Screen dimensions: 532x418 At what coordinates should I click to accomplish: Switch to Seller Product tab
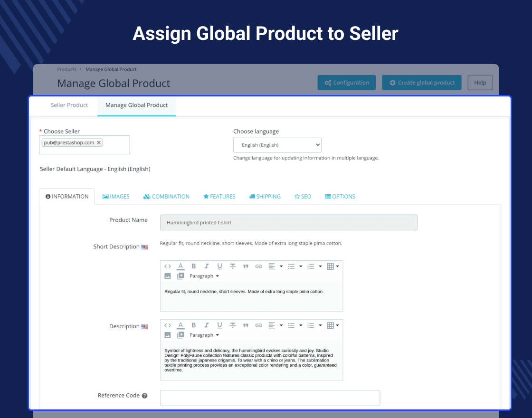click(69, 105)
